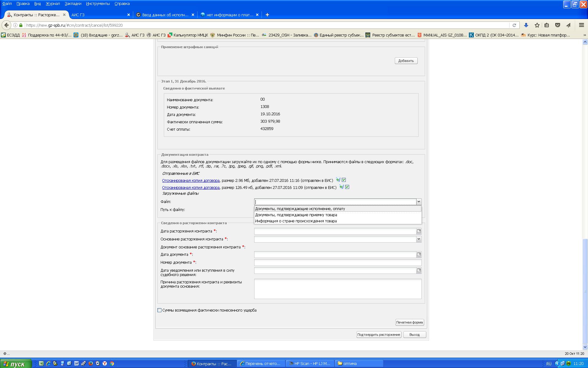Open the Pocket toolbar icon
Image resolution: width=588 pixels, height=368 pixels.
(x=558, y=25)
